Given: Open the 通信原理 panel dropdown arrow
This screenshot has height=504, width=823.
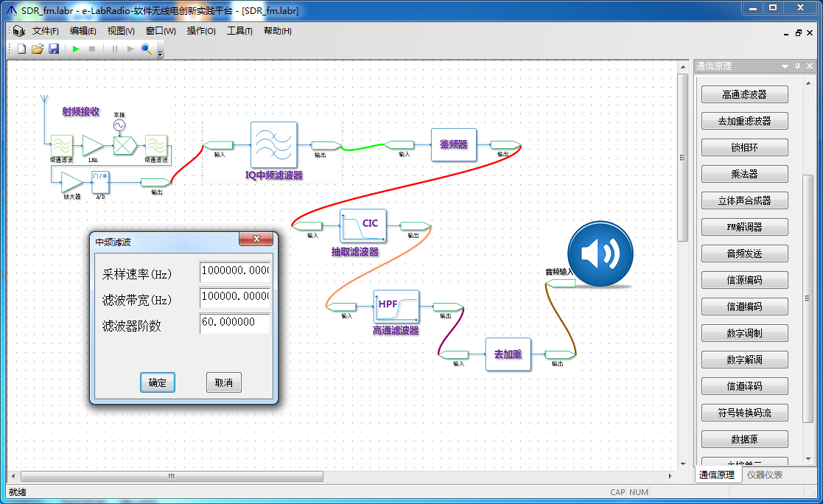Looking at the screenshot, I should point(785,66).
